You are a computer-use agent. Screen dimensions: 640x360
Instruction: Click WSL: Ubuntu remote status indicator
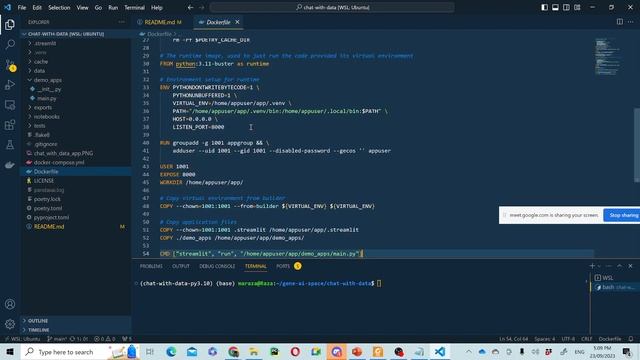click(23, 339)
